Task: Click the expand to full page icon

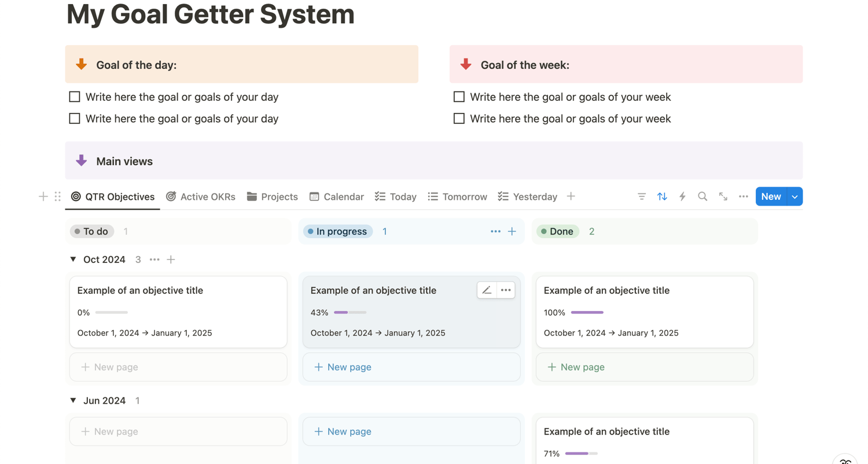Action: click(x=723, y=196)
